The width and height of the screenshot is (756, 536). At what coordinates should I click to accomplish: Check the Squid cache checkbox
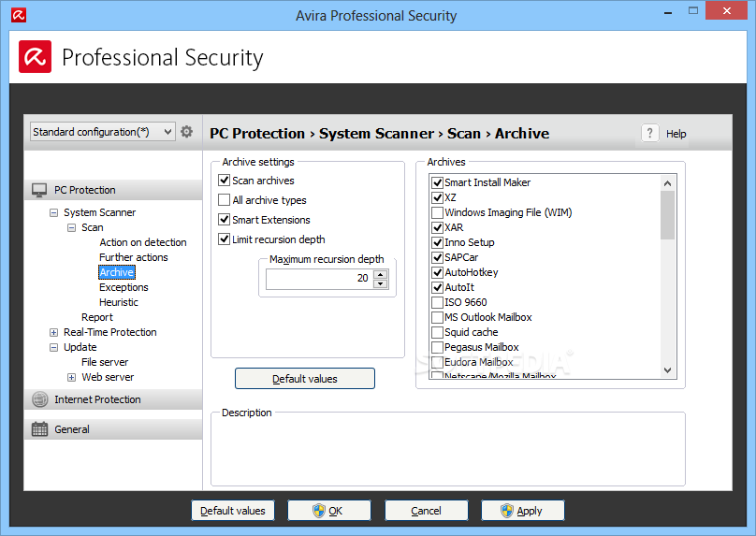(x=437, y=332)
